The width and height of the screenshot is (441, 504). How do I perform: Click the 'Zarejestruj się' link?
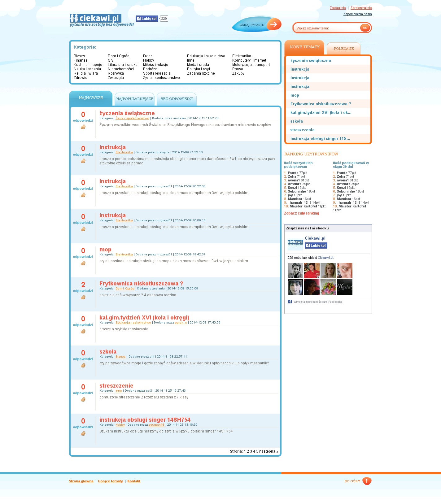pyautogui.click(x=361, y=8)
